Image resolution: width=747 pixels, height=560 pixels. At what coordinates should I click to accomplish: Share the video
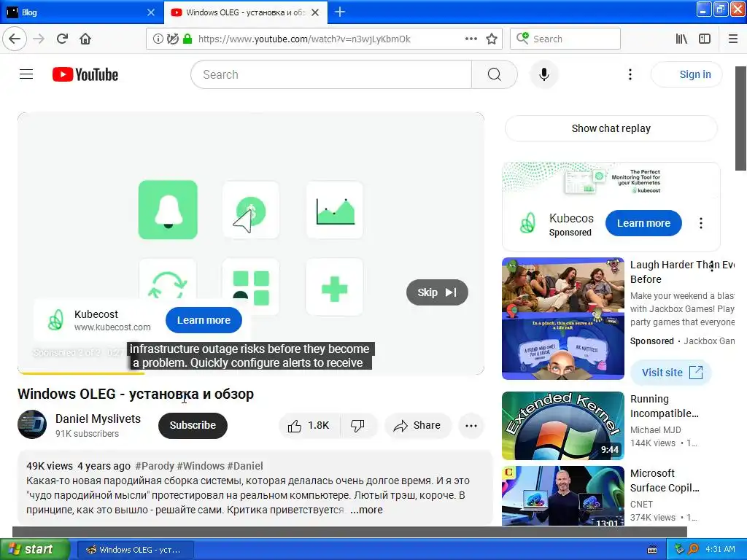[418, 425]
